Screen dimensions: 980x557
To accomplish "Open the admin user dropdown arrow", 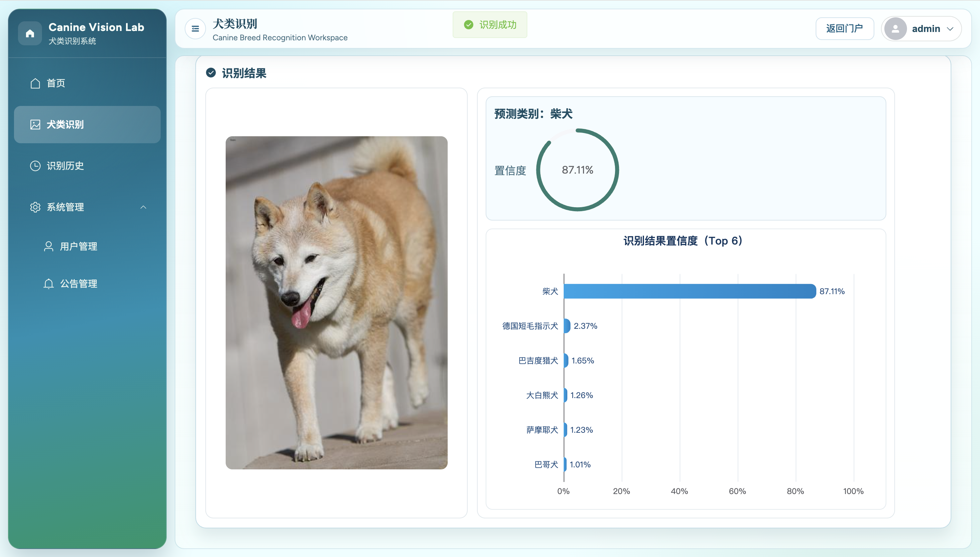I will pos(950,29).
